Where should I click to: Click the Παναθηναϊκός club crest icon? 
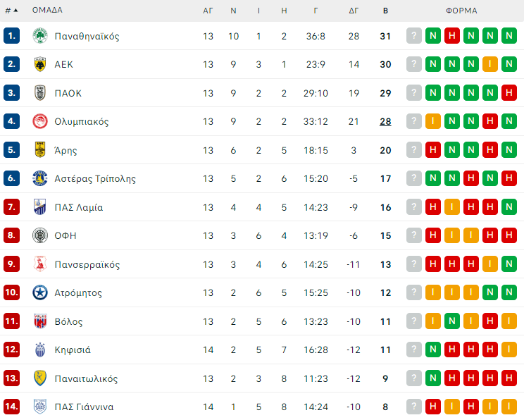coord(40,36)
